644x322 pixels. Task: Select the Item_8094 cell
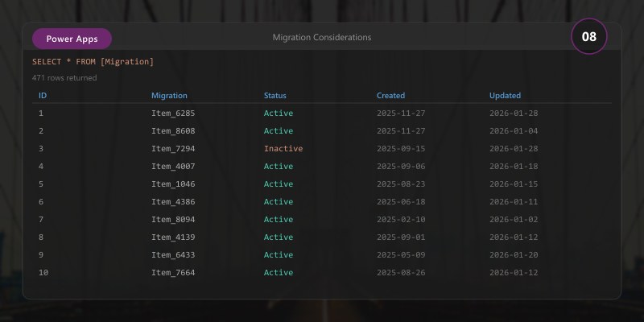click(173, 219)
